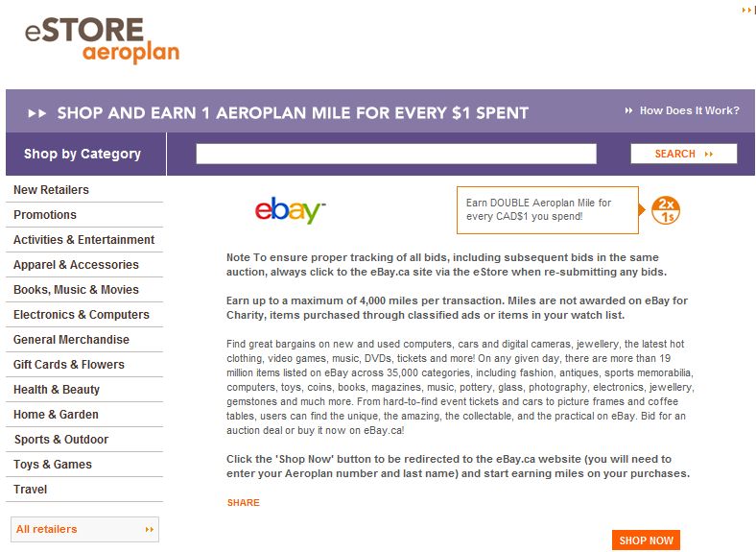Click the eBay logo
756x552 pixels.
(x=291, y=210)
